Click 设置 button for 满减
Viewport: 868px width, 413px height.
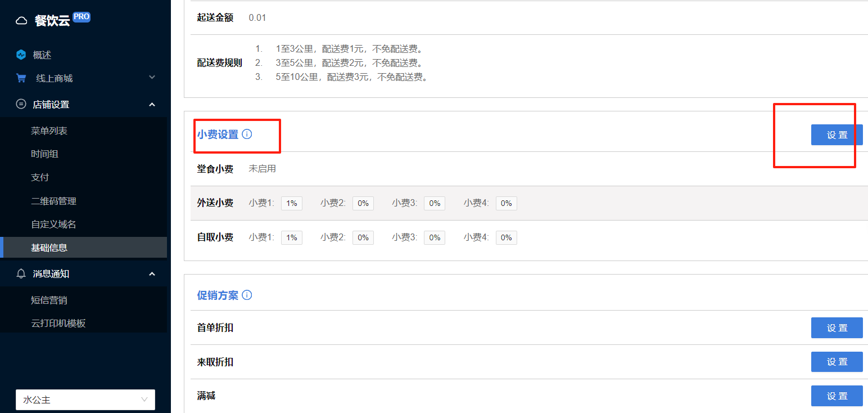coord(837,396)
